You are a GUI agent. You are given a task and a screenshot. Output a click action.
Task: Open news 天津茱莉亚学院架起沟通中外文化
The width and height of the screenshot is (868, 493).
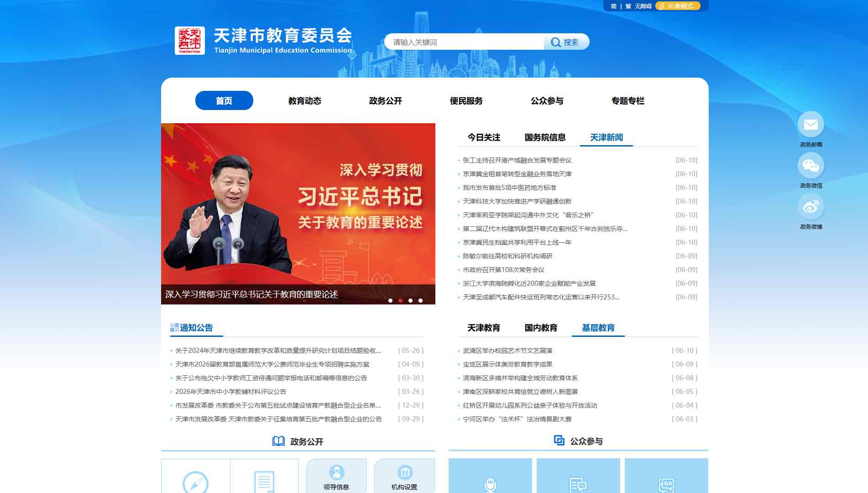[528, 215]
